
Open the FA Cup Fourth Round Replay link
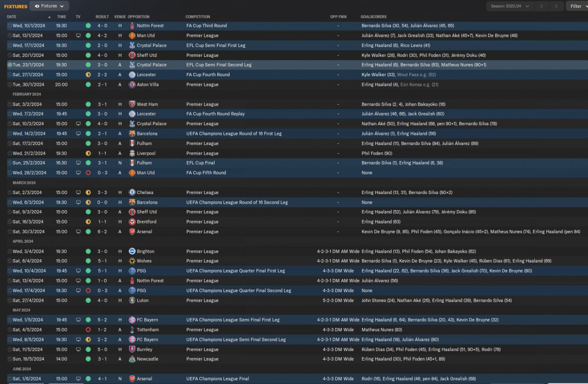pyautogui.click(x=215, y=114)
